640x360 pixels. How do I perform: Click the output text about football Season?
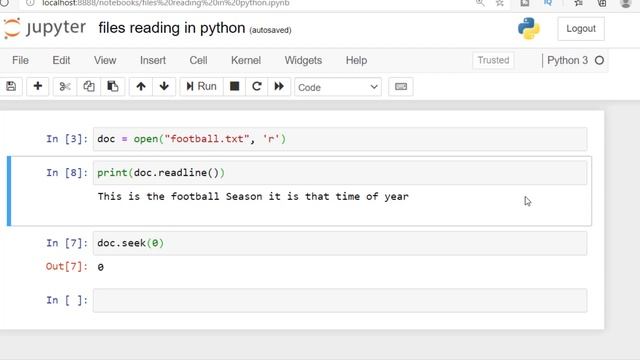tap(253, 196)
